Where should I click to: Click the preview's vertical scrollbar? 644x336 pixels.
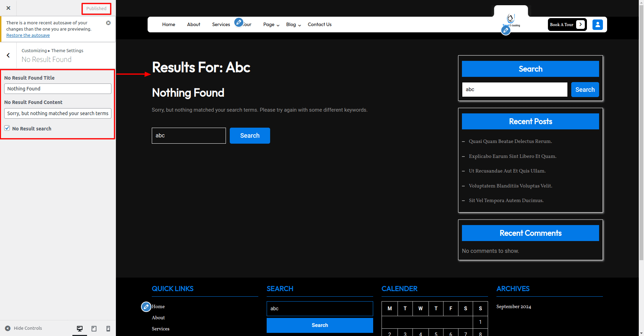click(641, 139)
